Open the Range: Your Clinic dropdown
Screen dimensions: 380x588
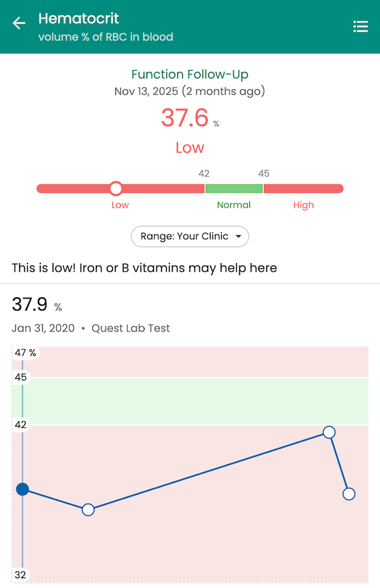click(189, 236)
